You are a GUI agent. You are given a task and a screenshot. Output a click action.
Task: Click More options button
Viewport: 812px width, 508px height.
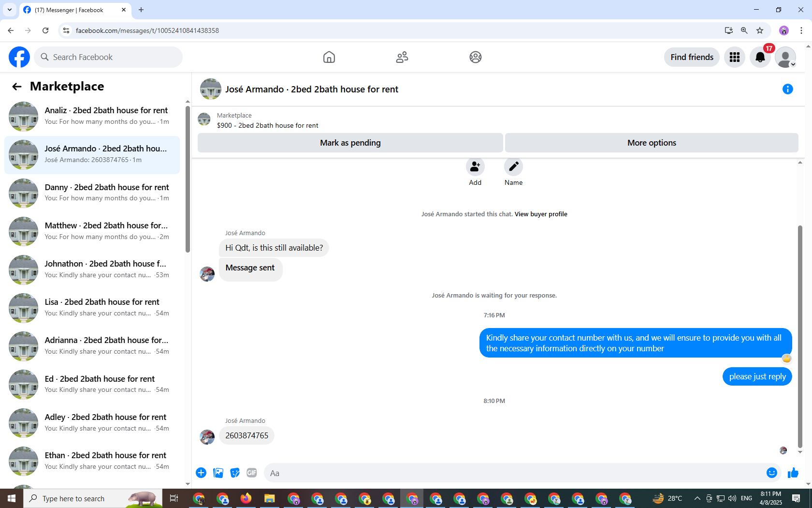coord(652,143)
